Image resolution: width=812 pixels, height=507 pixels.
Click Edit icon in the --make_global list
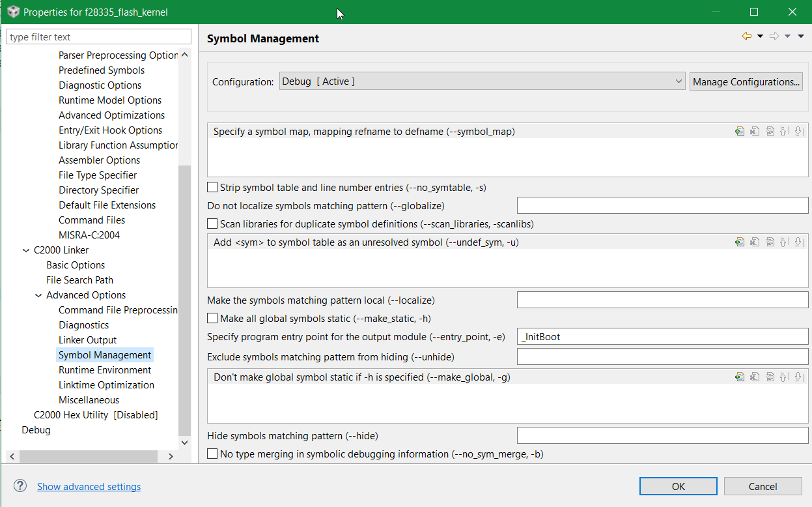coord(770,377)
